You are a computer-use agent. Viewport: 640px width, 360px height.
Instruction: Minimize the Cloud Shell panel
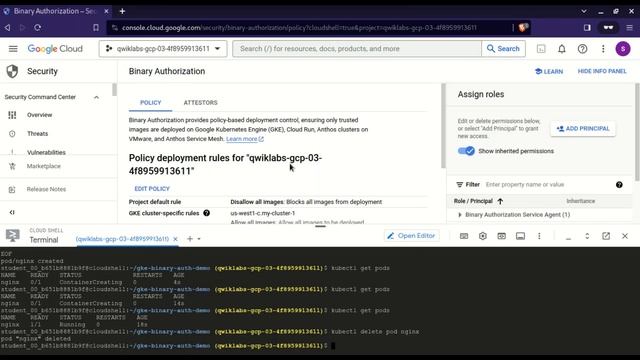[568, 237]
